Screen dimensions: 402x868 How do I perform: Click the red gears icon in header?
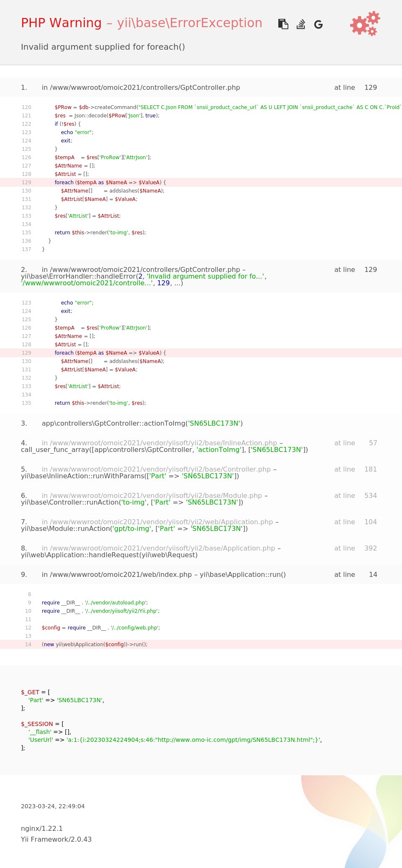[x=365, y=24]
